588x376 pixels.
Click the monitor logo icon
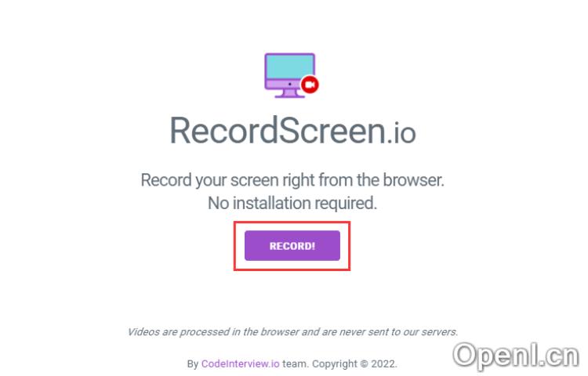[x=292, y=75]
